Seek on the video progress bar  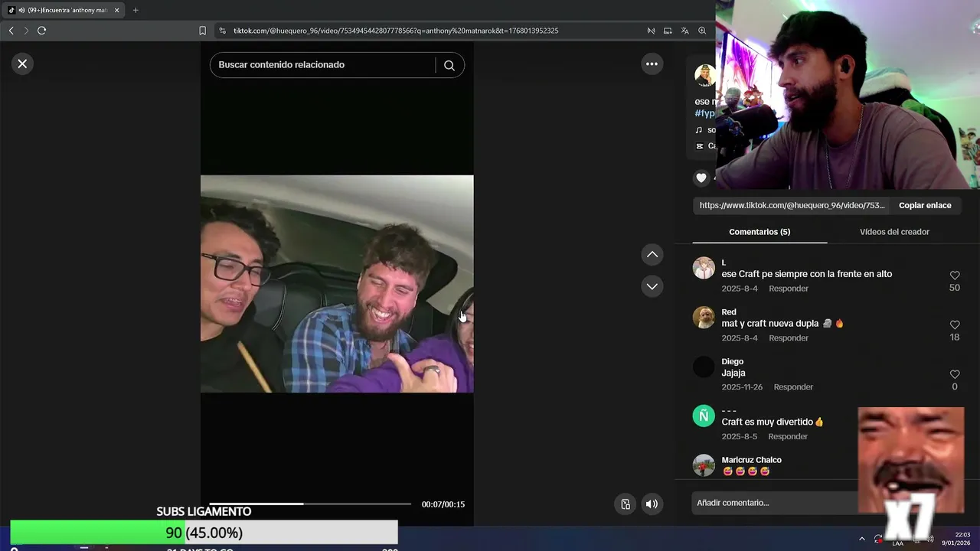click(310, 504)
